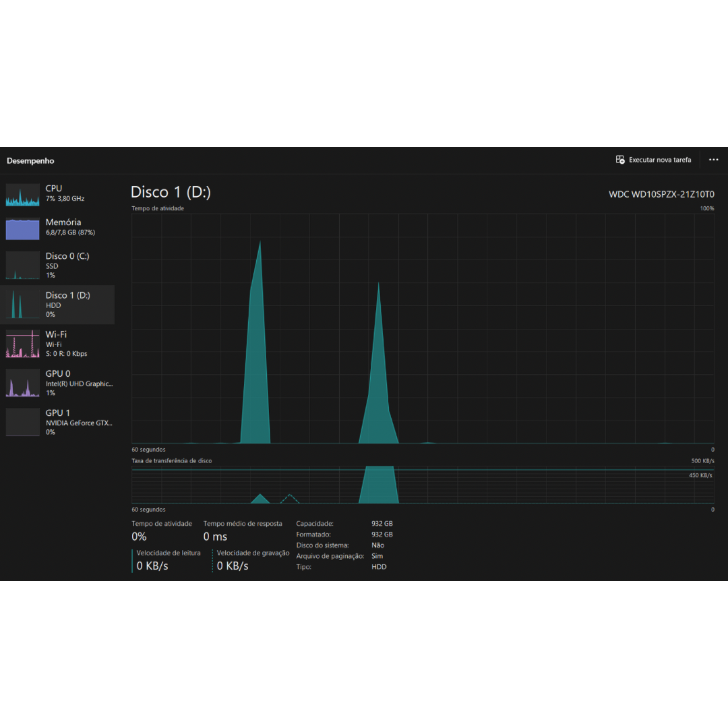Click the Tempo de atividade activity graph

[x=423, y=328]
